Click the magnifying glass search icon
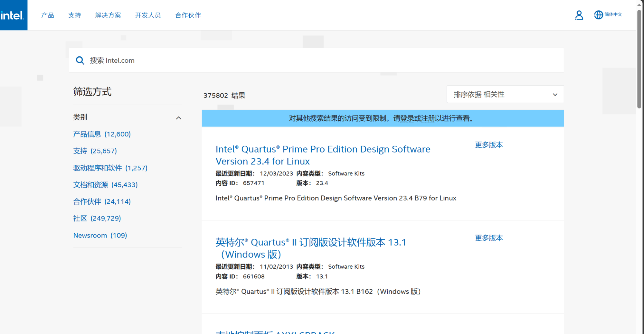Viewport: 644px width, 334px height. tap(80, 60)
